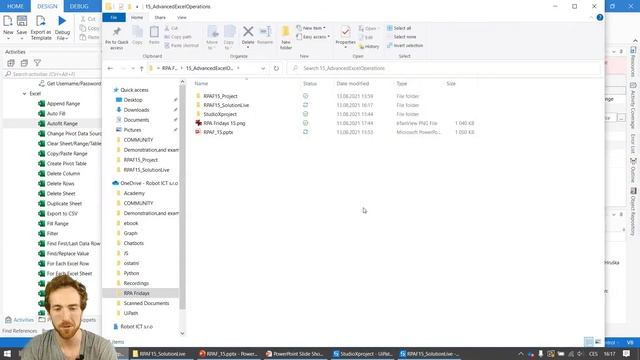Select the StudioXproject folder
Viewport: 640px width, 360px height.
click(220, 114)
